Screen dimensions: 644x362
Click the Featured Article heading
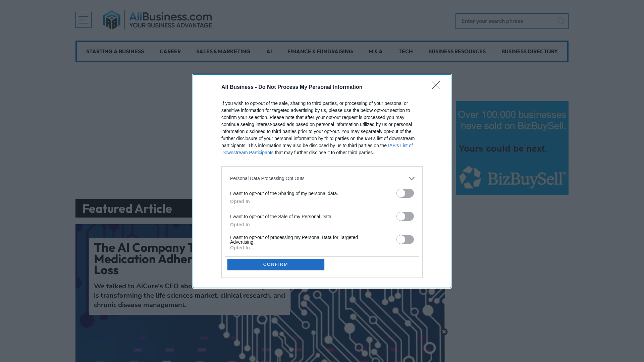pyautogui.click(x=127, y=208)
